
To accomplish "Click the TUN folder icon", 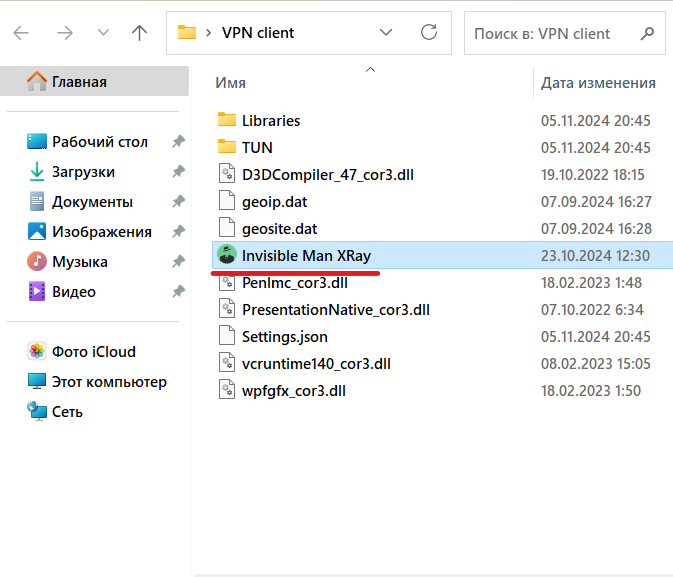I will click(227, 146).
